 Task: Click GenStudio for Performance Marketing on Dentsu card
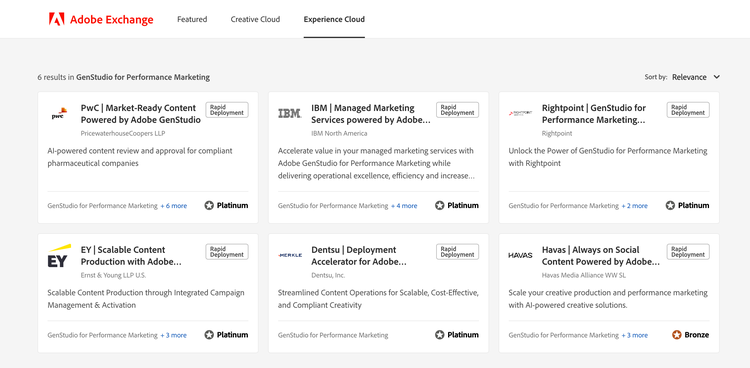tap(333, 335)
